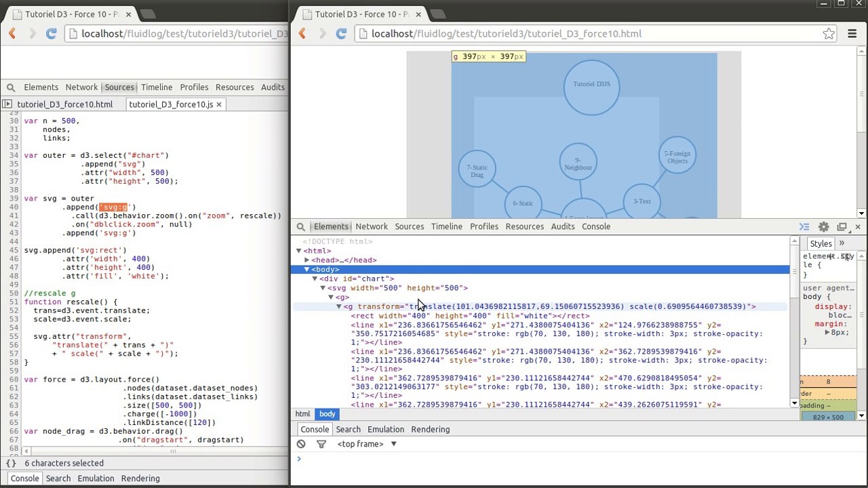The image size is (868, 488).
Task: Toggle console drawer icon in right DevTools
Action: 804,226
